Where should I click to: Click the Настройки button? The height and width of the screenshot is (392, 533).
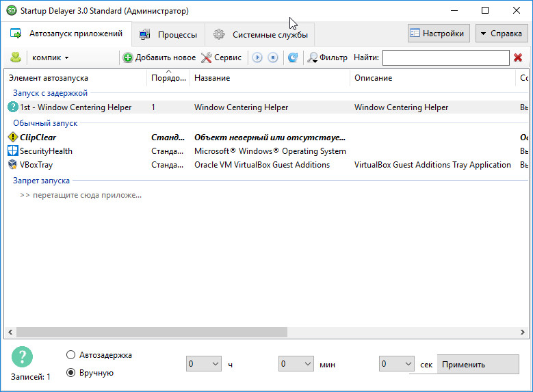tap(439, 34)
